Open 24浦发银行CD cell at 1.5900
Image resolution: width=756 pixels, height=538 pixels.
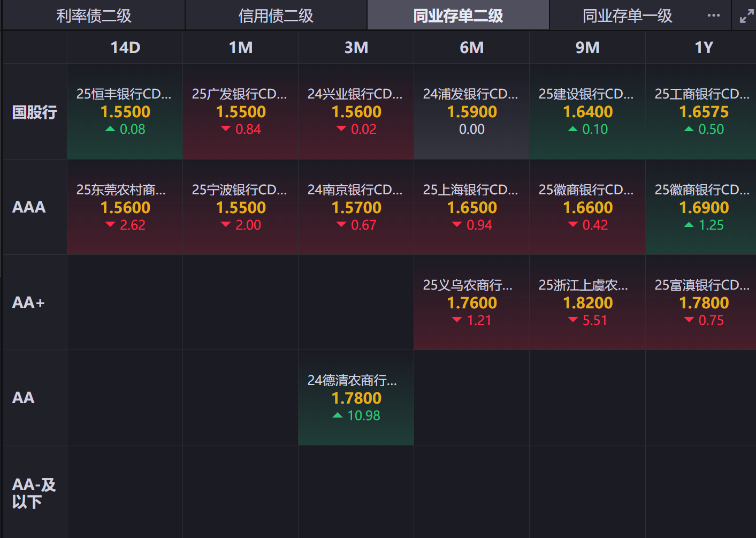tap(472, 112)
